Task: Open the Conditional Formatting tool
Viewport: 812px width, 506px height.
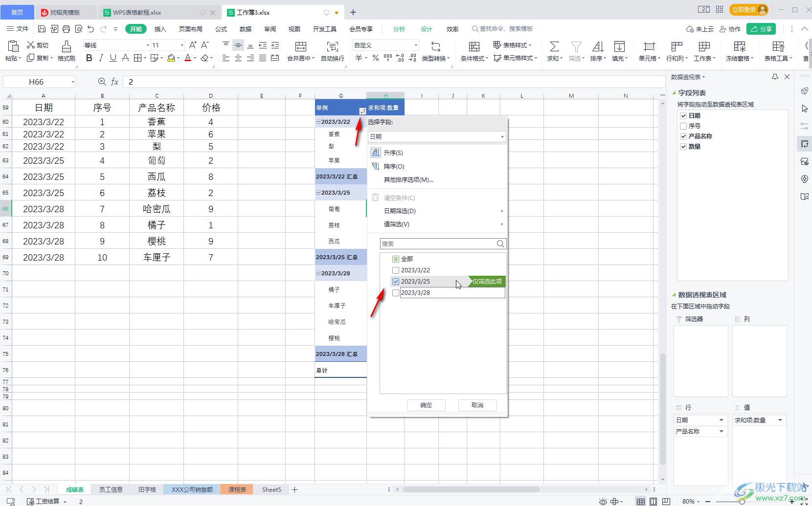Action: point(474,46)
